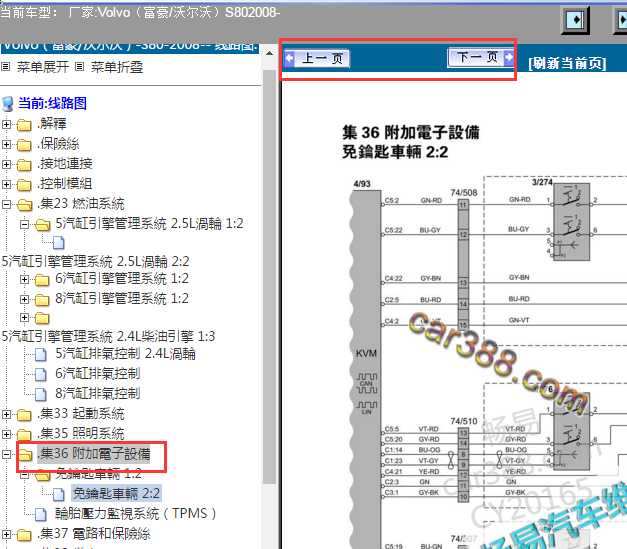The image size is (627, 549).
Task: Click folder icon of .集37 電路和保險絲
Action: (x=24, y=535)
